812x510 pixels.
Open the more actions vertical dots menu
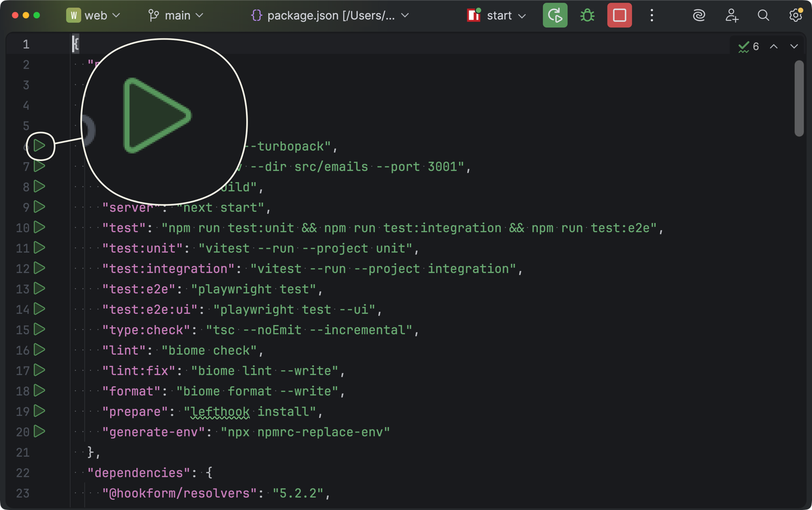click(x=651, y=16)
